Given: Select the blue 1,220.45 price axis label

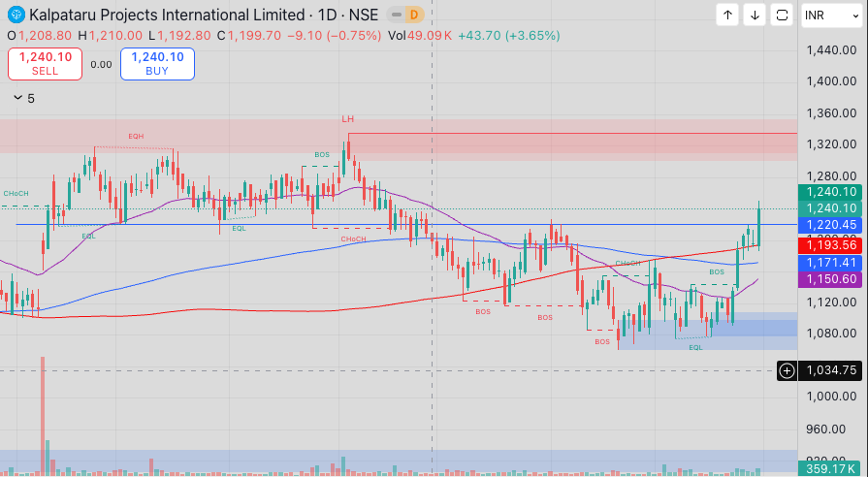Looking at the screenshot, I should click(830, 225).
